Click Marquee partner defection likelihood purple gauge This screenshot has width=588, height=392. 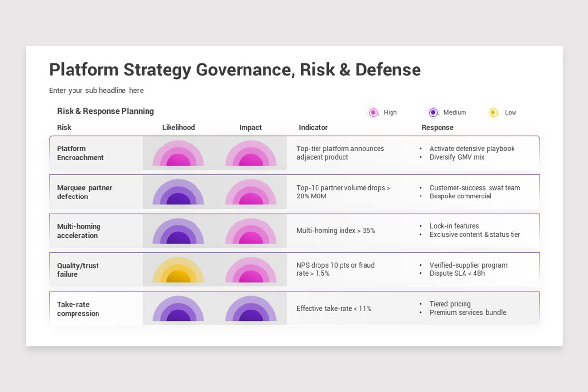click(178, 192)
